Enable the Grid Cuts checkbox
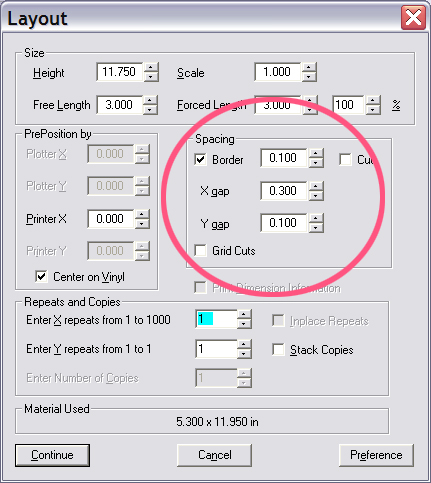This screenshot has width=431, height=483. (x=200, y=250)
